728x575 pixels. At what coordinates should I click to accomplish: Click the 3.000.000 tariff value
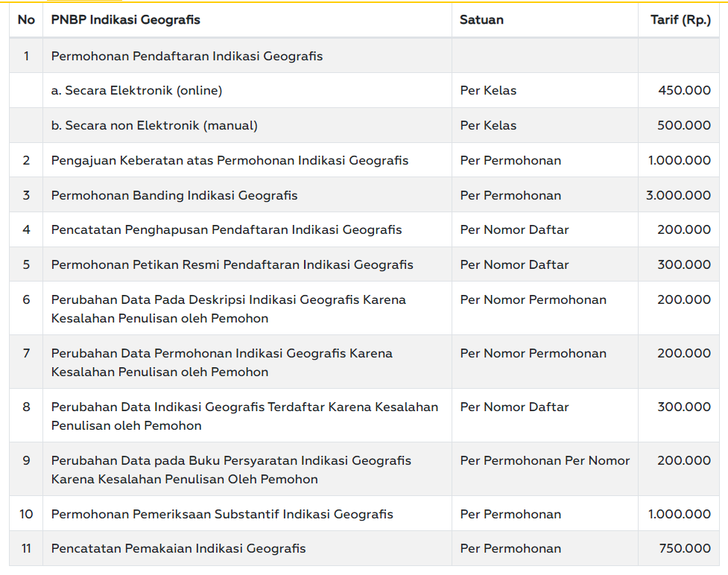[678, 196]
